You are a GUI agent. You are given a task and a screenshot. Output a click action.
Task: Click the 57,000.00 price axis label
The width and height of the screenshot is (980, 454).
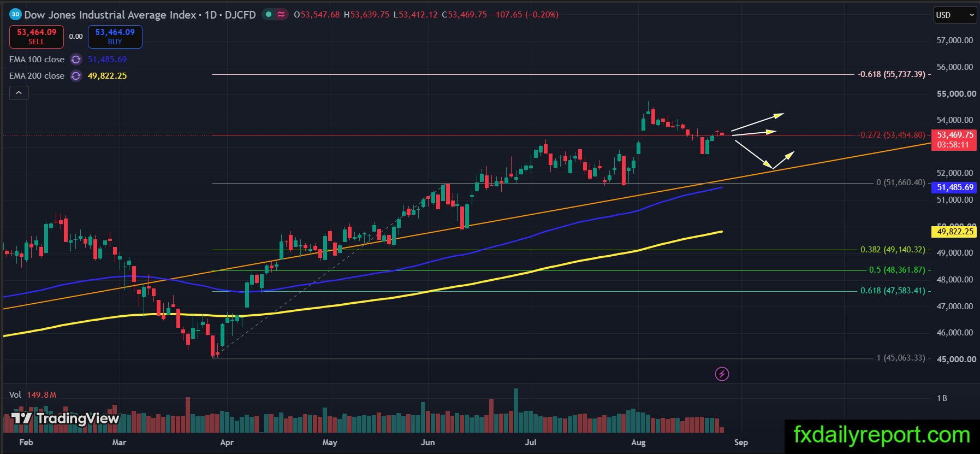click(955, 40)
